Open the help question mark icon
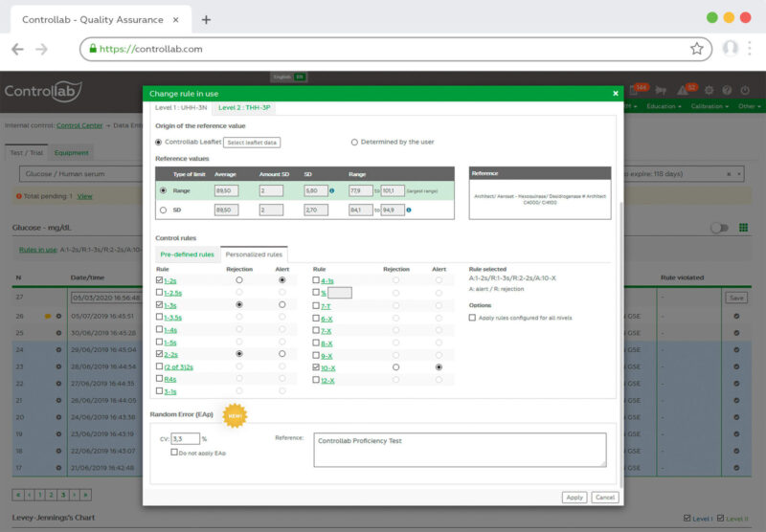766x532 pixels. tap(727, 90)
